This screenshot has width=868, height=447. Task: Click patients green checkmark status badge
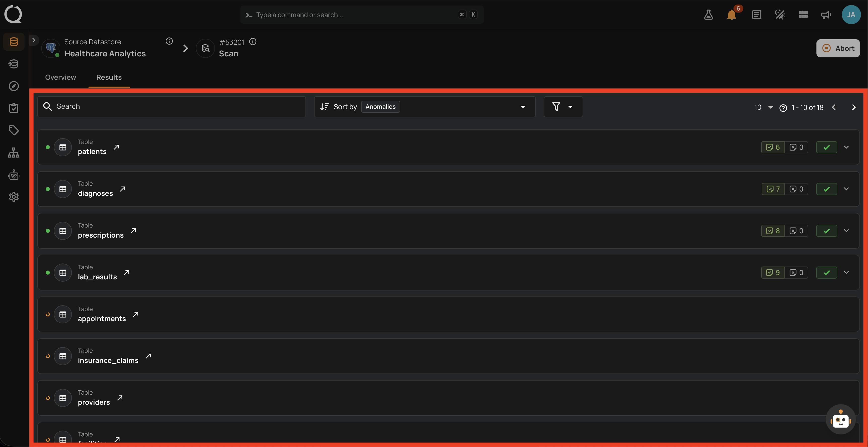(x=827, y=147)
